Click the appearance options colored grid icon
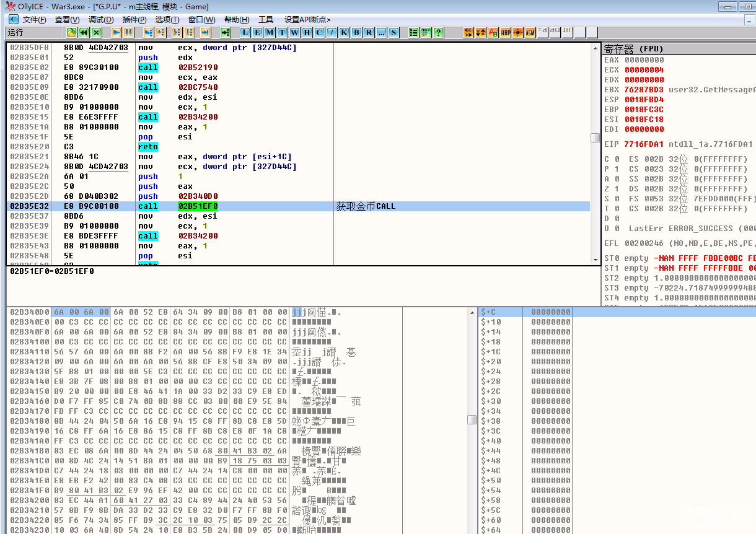Screen dimensions: 756x534 point(426,32)
